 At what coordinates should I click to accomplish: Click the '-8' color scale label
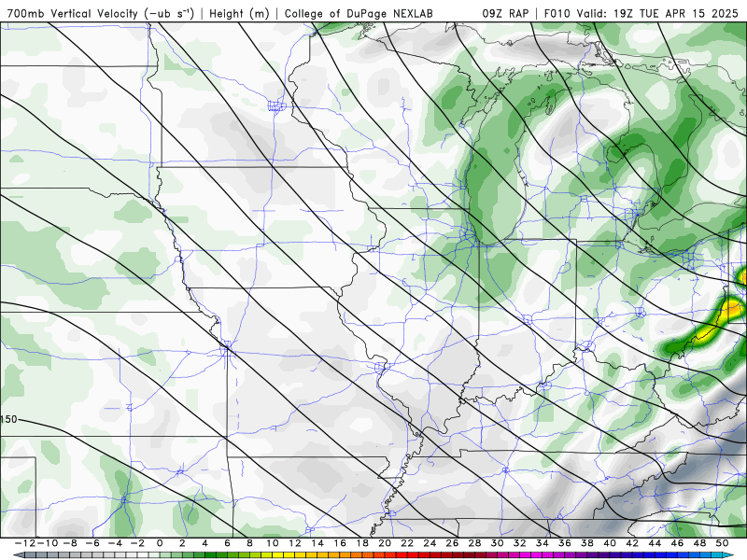tap(70, 543)
